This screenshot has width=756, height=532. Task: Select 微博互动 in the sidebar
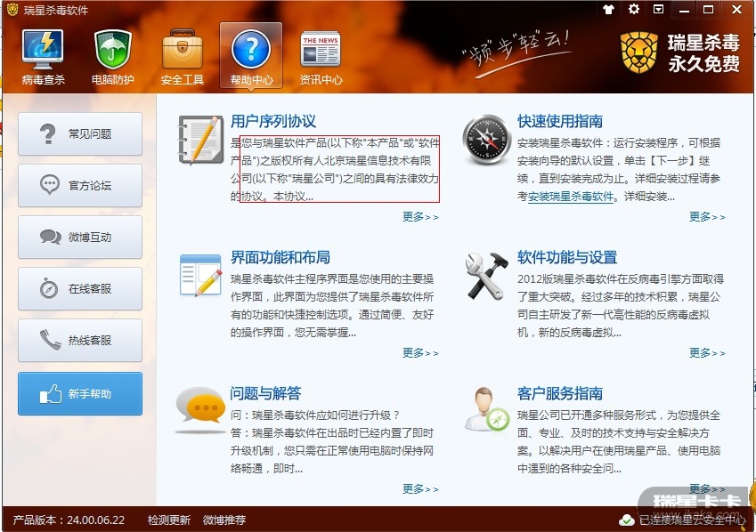click(80, 237)
